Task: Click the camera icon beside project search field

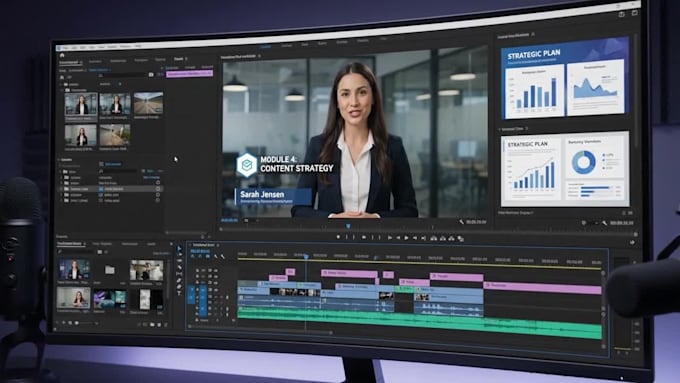Action: click(151, 75)
